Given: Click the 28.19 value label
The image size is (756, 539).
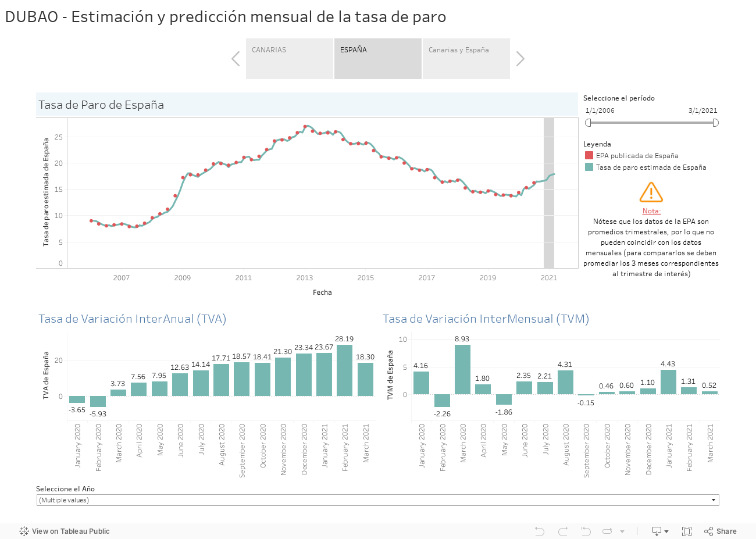Looking at the screenshot, I should pyautogui.click(x=344, y=338).
